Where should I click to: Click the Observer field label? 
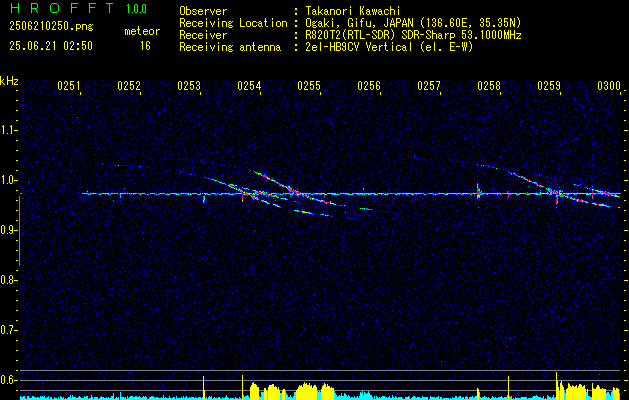tap(203, 11)
